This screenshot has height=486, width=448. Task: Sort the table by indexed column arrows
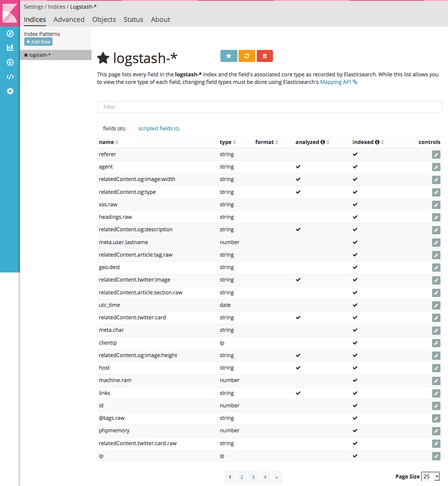tap(382, 142)
